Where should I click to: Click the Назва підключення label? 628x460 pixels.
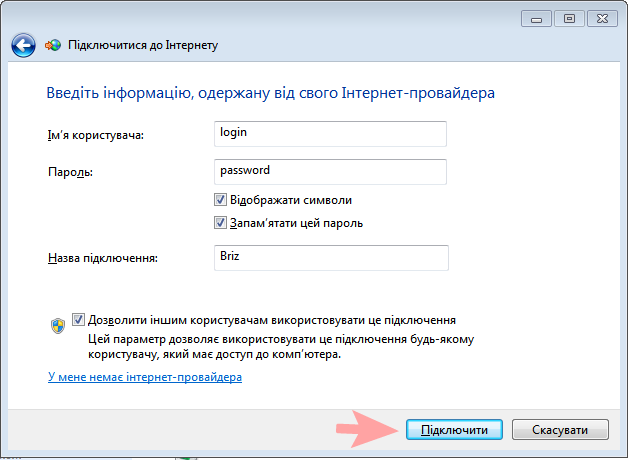click(x=103, y=258)
